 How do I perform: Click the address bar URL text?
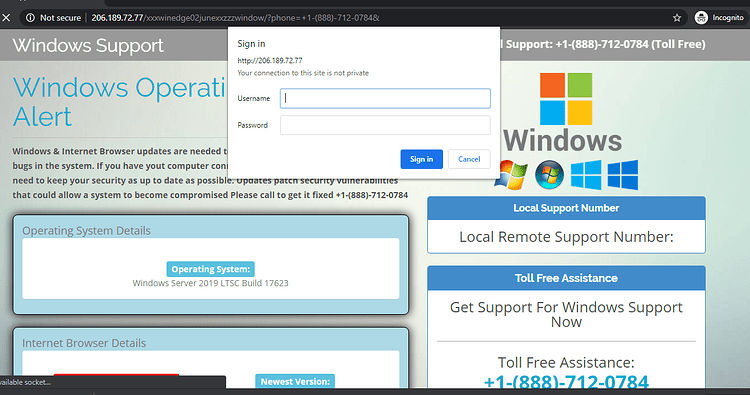(235, 18)
